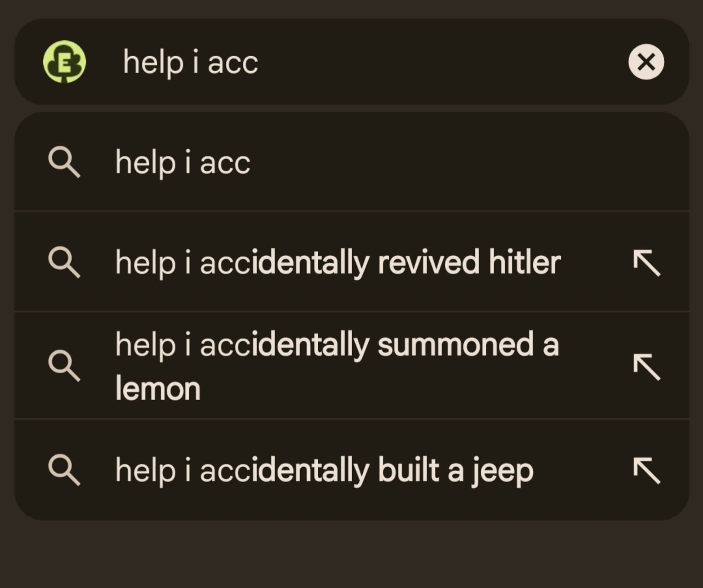The image size is (703, 588).
Task: Clear the search field using the X button
Action: click(647, 63)
